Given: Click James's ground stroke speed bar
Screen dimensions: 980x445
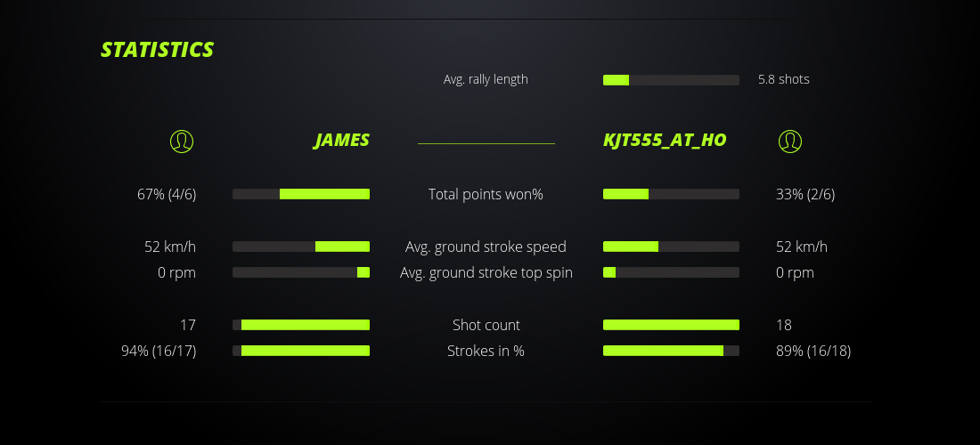Looking at the screenshot, I should coord(301,247).
